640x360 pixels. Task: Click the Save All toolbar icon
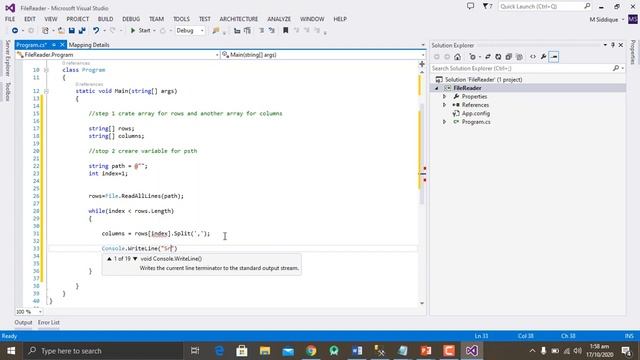click(82, 31)
